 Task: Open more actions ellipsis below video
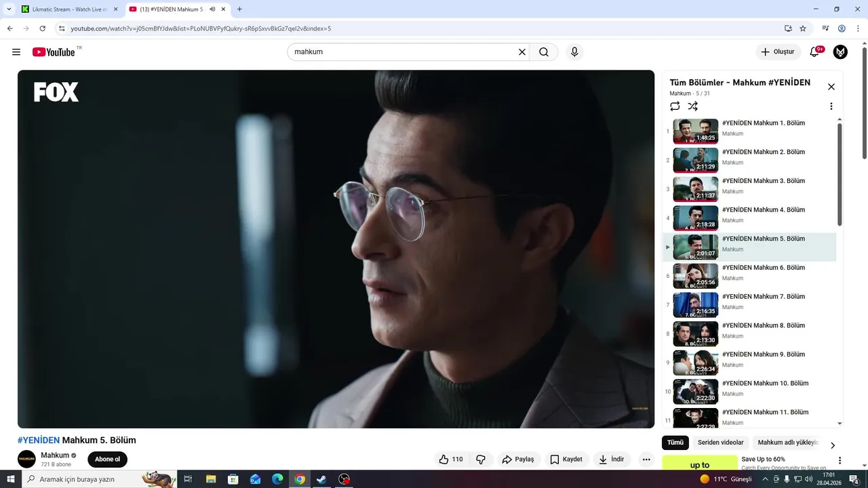pyautogui.click(x=646, y=460)
